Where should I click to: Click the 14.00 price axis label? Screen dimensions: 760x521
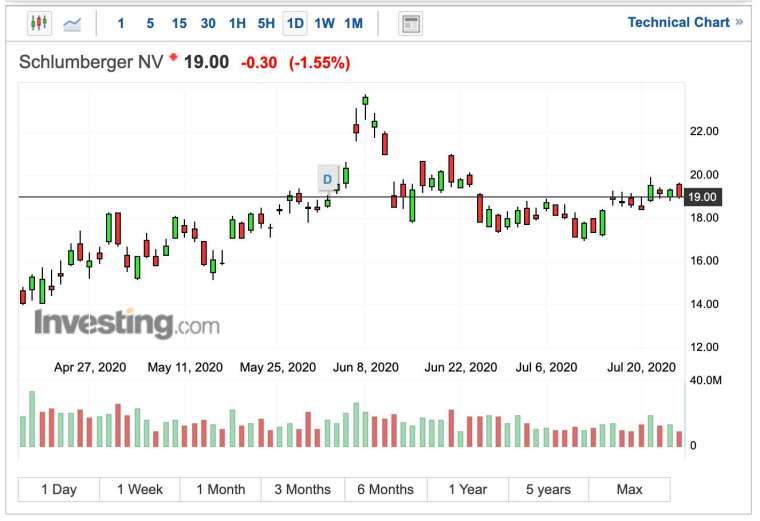coord(704,304)
